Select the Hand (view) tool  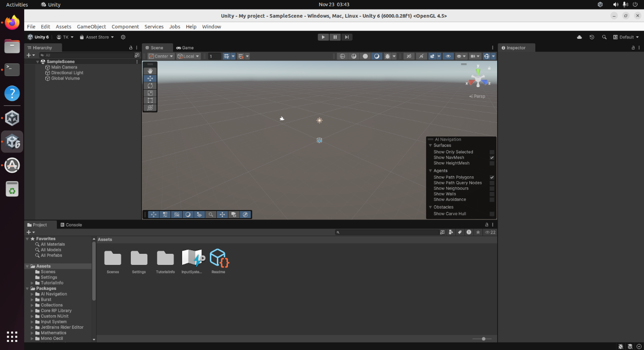pyautogui.click(x=149, y=71)
